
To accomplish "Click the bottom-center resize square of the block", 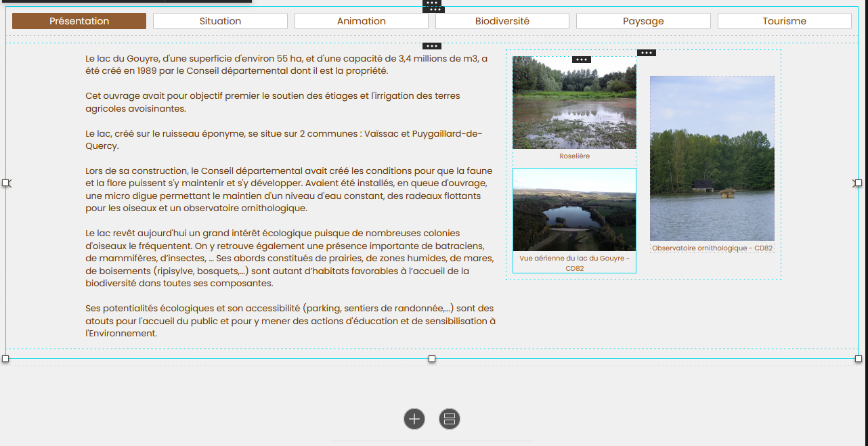I will (432, 359).
